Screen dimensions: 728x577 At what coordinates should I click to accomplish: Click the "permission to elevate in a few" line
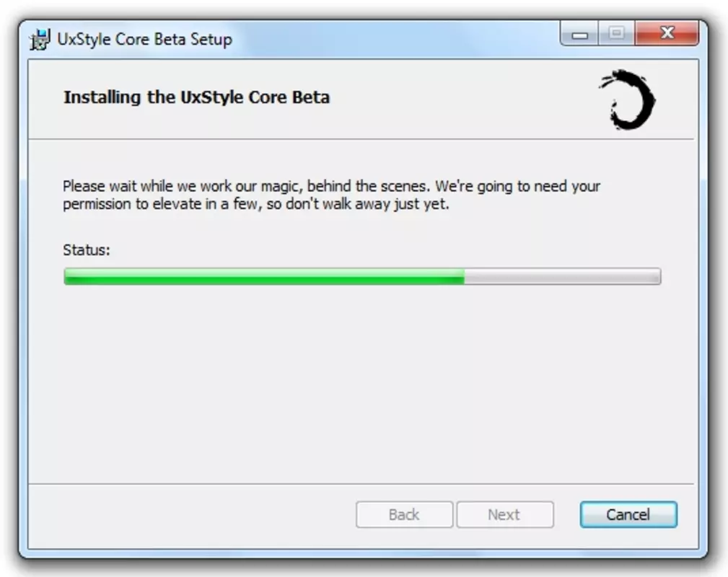coord(256,204)
